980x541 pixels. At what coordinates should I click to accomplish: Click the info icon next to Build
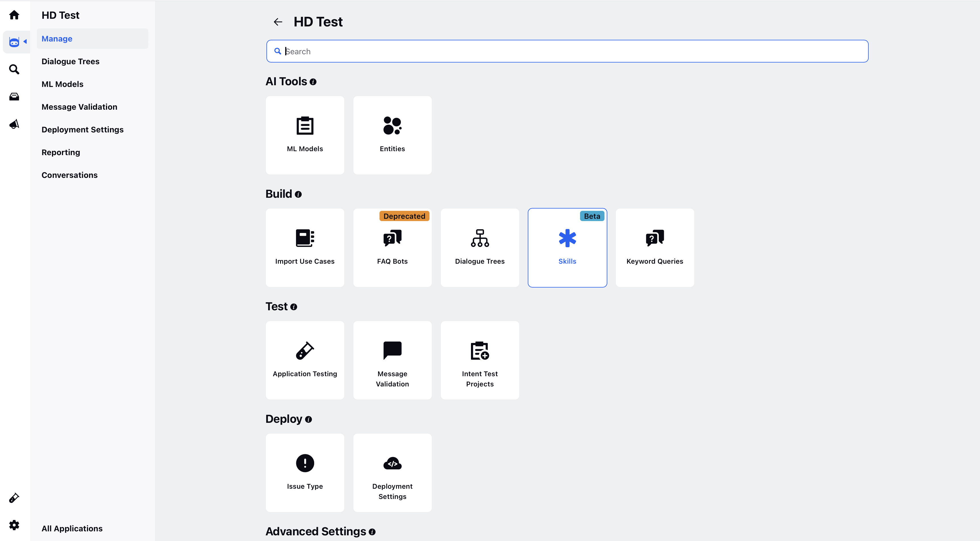click(x=298, y=194)
